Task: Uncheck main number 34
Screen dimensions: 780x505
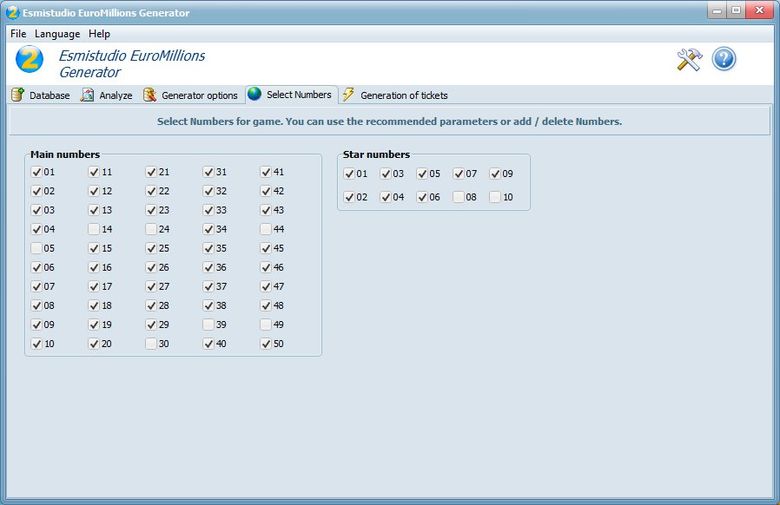Action: [208, 229]
